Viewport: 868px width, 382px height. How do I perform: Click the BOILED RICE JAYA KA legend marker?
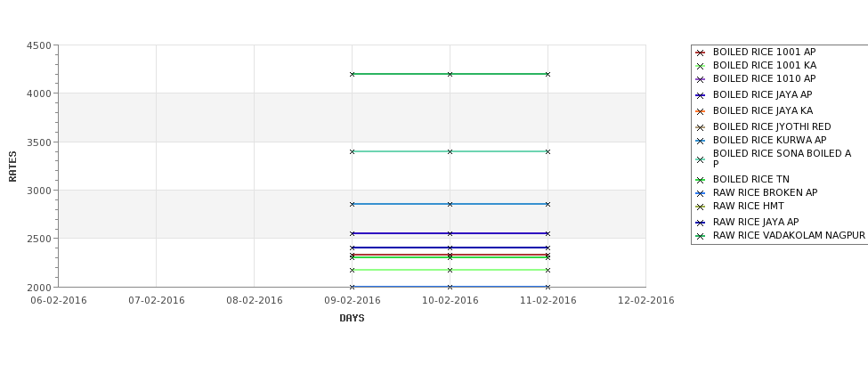tap(701, 112)
